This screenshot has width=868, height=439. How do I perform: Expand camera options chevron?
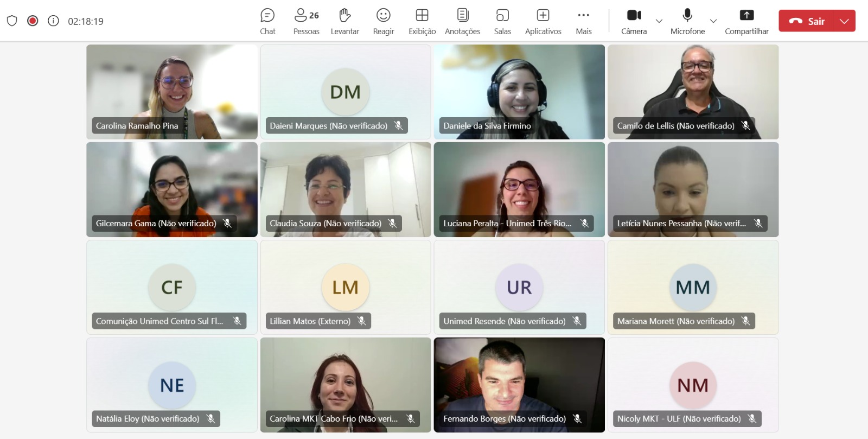point(659,21)
